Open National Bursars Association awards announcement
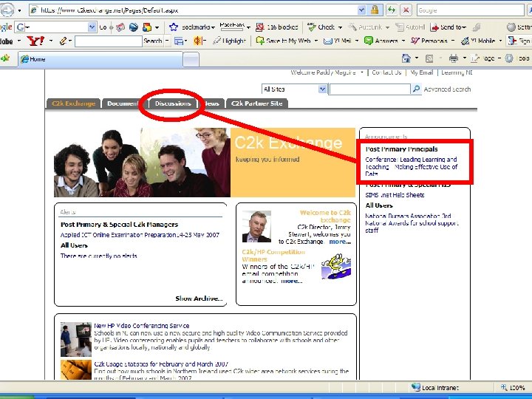Image resolution: width=532 pixels, height=399 pixels. [x=412, y=223]
